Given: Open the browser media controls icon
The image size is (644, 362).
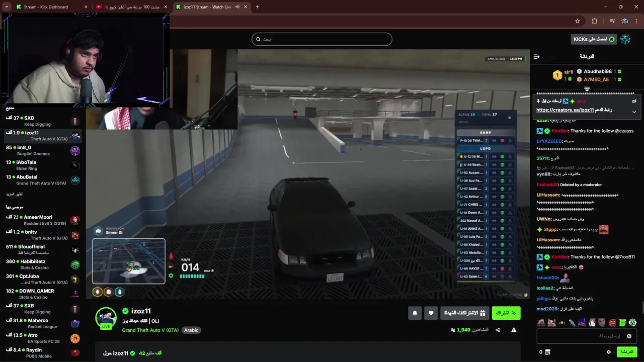Looking at the screenshot, I should (612, 21).
